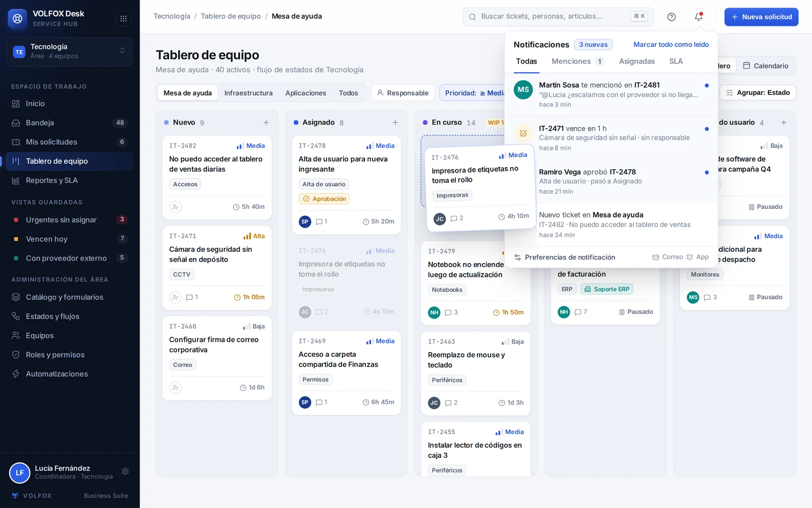Select the SLA notifications tab
812x508 pixels.
[x=675, y=61]
